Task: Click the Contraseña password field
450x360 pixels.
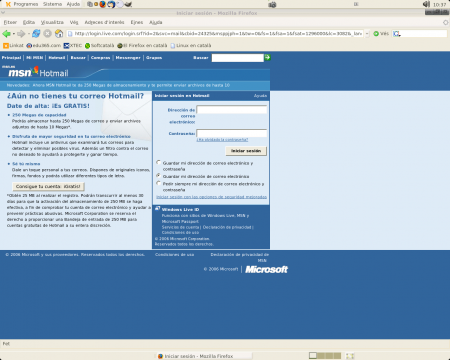Action: (232, 133)
